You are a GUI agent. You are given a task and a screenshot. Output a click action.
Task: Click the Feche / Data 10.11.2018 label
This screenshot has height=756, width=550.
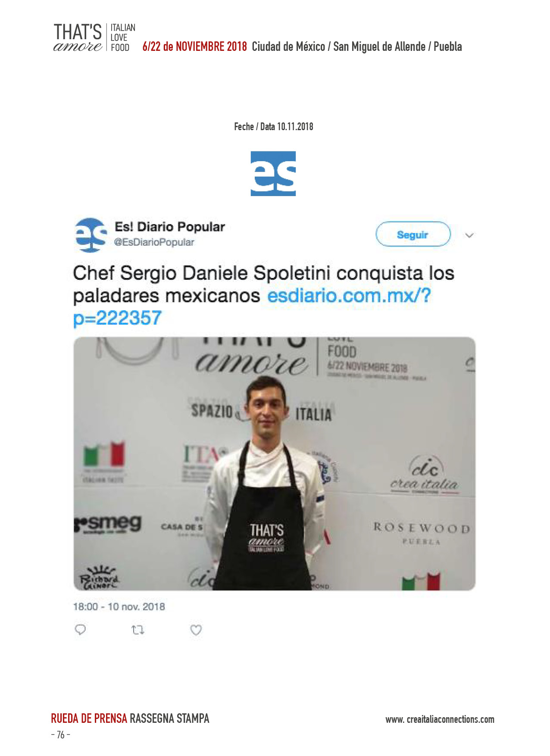(x=274, y=127)
